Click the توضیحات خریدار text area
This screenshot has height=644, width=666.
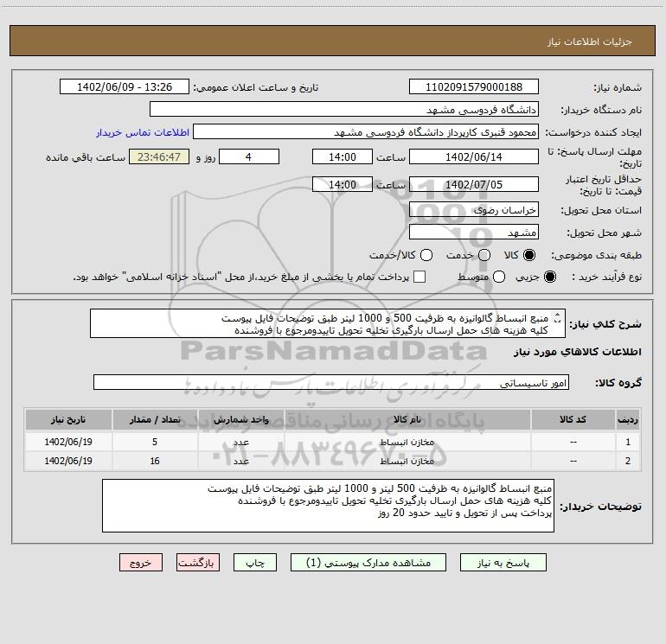328,506
